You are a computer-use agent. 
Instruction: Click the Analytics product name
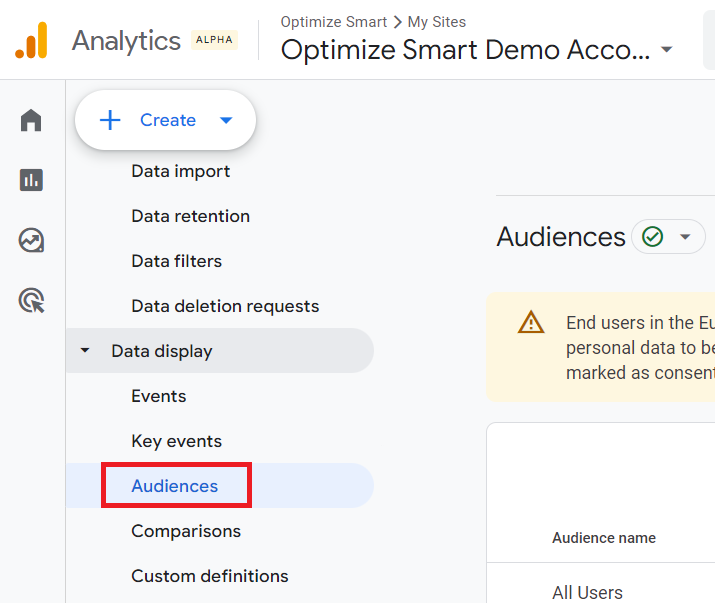(x=126, y=41)
